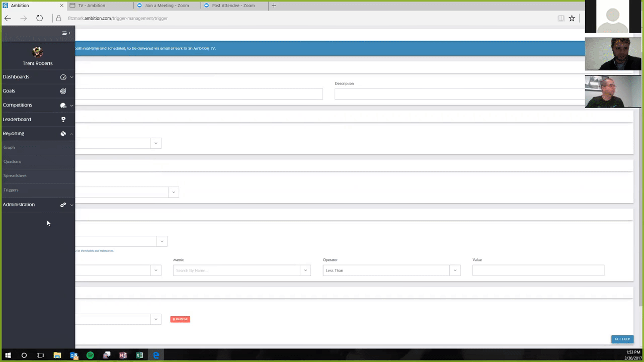Click the Leaderboard trophy icon
Screen dimensions: 644x362
(63, 119)
